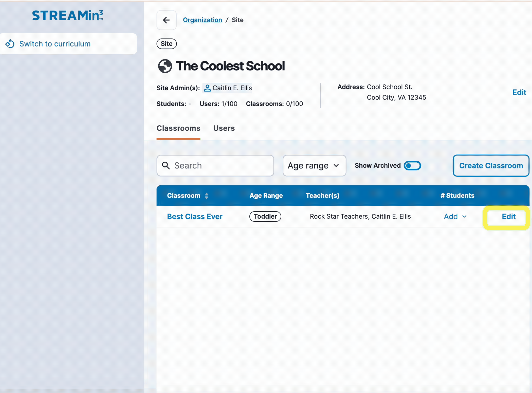This screenshot has height=393, width=532.
Task: Expand the Add students dropdown
Action: coord(455,217)
